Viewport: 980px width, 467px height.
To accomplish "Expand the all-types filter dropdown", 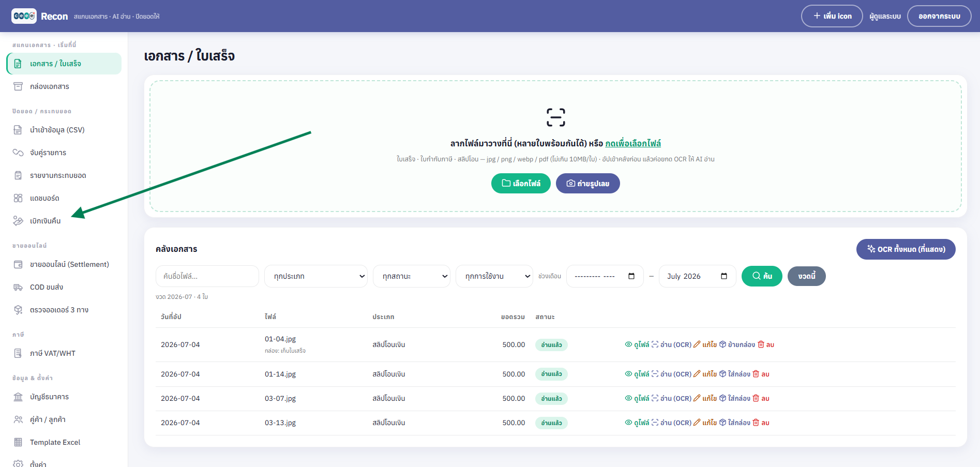I will (316, 276).
